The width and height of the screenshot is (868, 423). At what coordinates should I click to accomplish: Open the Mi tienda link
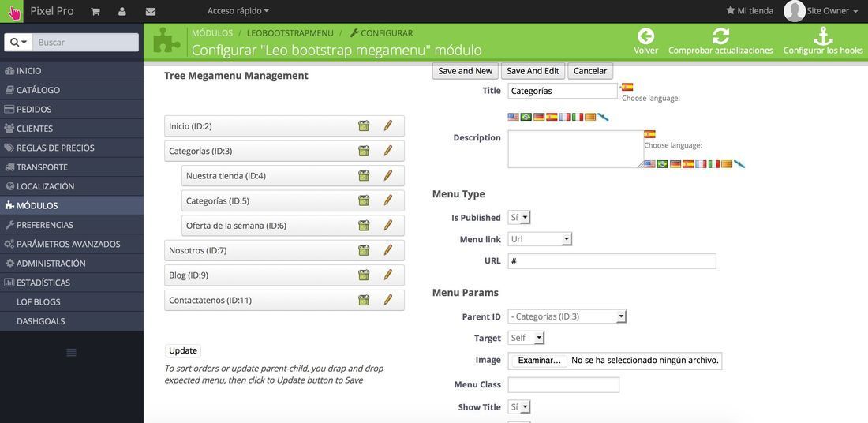tap(750, 10)
